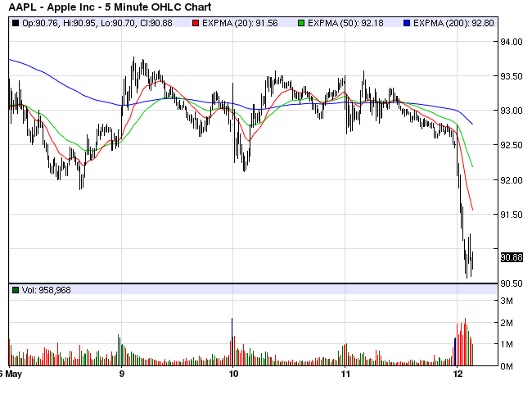Click the EXPMA (200): 92.80 label
The height and width of the screenshot is (399, 532).
click(453, 23)
